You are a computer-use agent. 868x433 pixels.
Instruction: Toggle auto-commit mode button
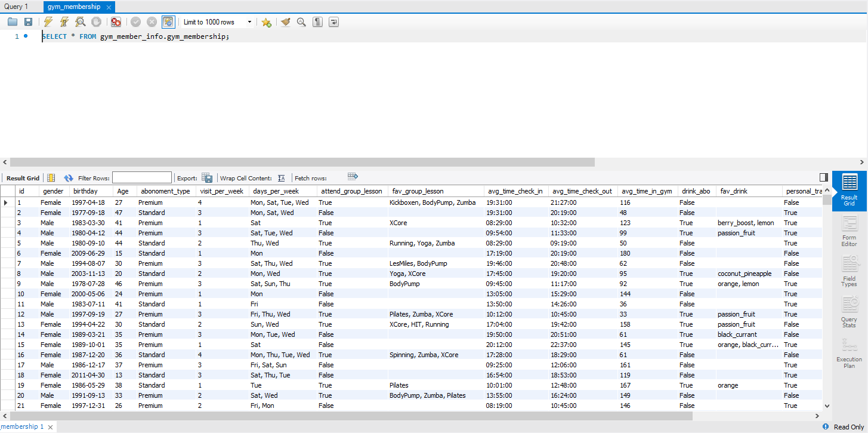point(168,22)
